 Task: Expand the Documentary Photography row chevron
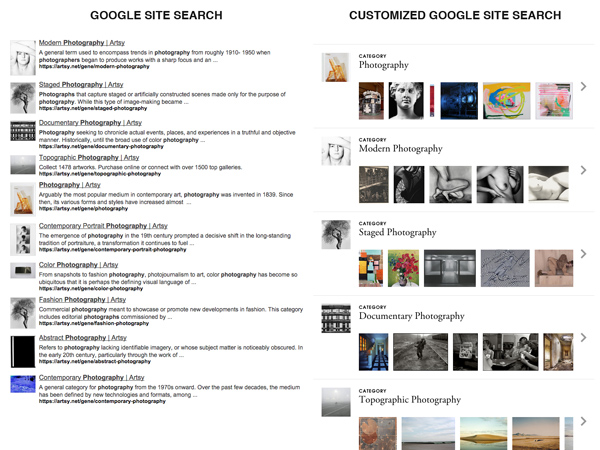pos(583,338)
